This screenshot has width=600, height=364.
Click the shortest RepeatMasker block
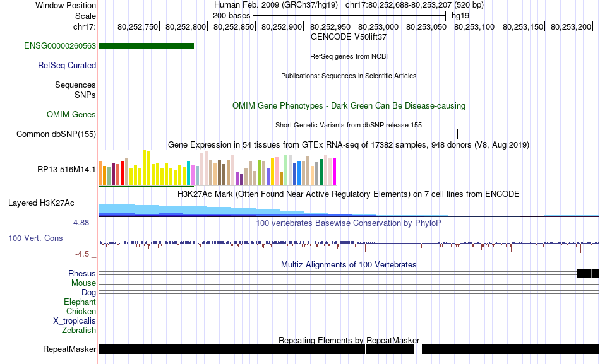391,349
